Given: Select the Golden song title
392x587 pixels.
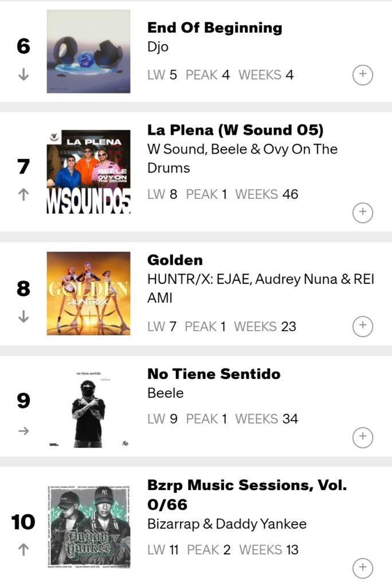Looking at the screenshot, I should (175, 260).
